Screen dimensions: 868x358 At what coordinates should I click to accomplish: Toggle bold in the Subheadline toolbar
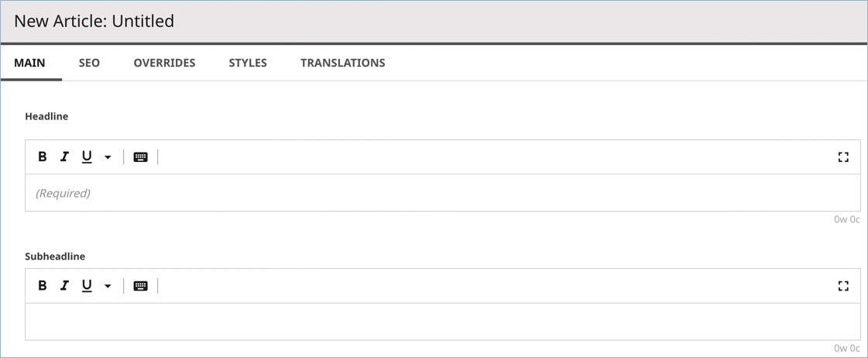click(x=42, y=285)
